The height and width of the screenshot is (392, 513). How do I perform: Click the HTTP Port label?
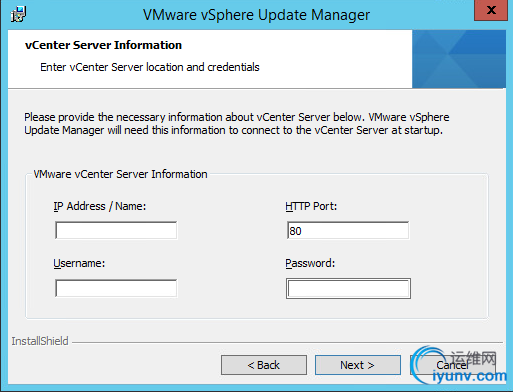311,206
